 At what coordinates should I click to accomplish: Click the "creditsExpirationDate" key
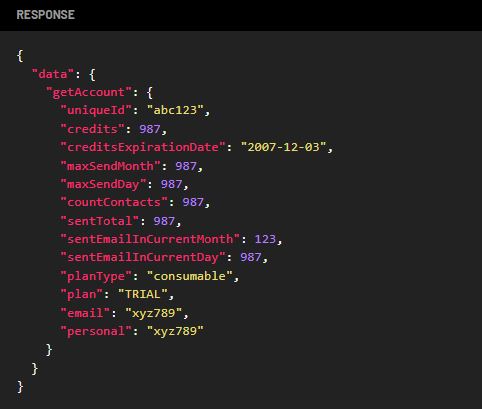point(143,147)
